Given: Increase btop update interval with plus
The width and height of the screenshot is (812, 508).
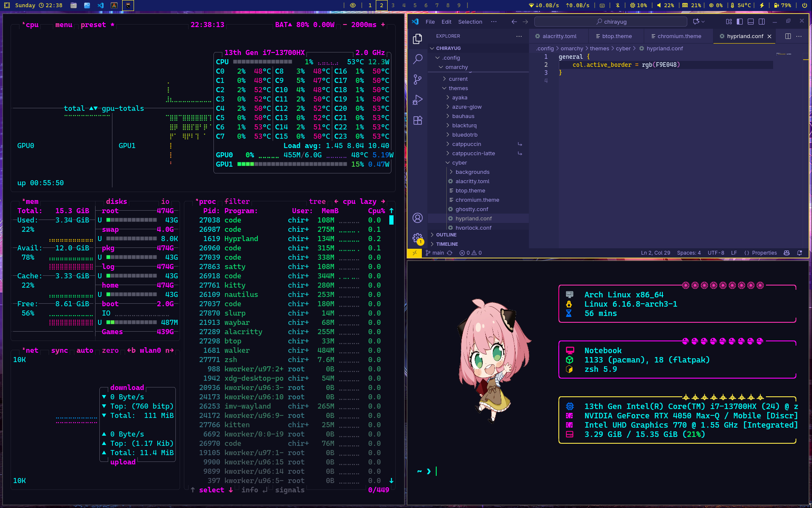Looking at the screenshot, I should (383, 25).
